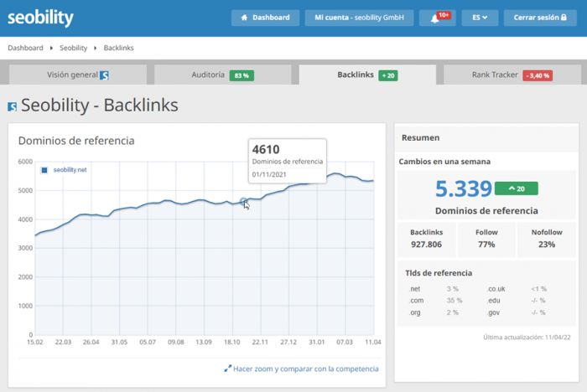Viewport: 587px width, 392px height.
Task: Click the 5.339 referring domains number
Action: click(x=464, y=188)
